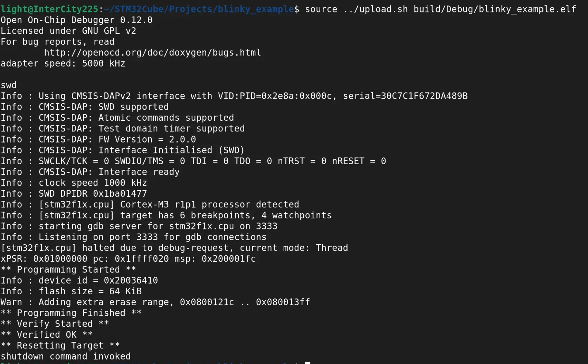
Task: Click the Cortex-M3 r1p1 processor detected text
Action: [x=209, y=205]
